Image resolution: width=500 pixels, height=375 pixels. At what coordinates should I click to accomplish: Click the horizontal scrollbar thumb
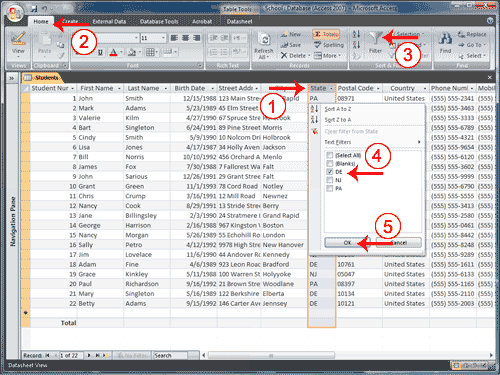coord(271,355)
